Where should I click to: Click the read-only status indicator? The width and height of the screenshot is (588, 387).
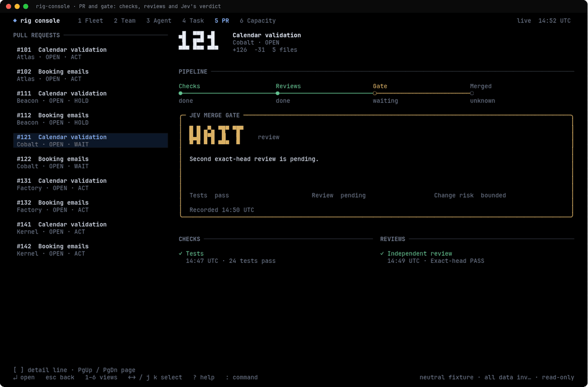click(558, 377)
